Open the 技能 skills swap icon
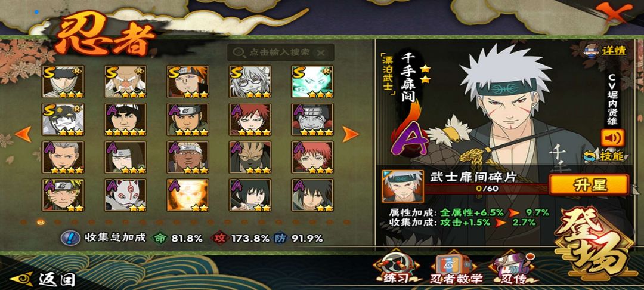 tap(604, 156)
